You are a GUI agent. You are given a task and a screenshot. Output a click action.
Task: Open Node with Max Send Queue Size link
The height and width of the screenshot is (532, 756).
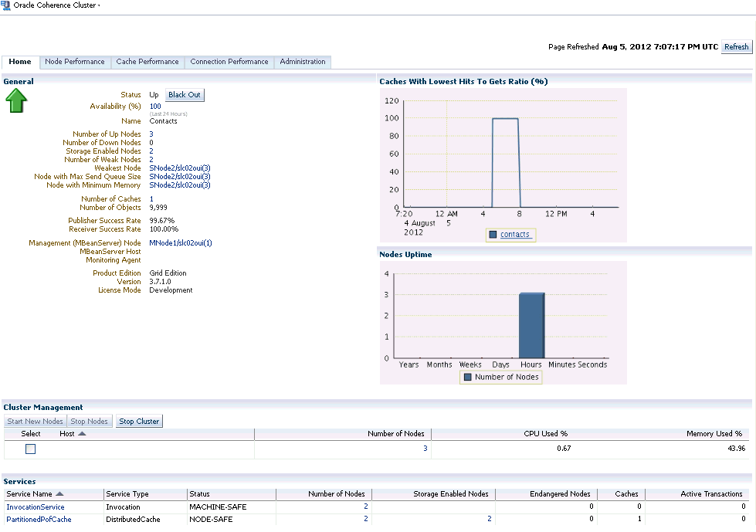(x=180, y=177)
